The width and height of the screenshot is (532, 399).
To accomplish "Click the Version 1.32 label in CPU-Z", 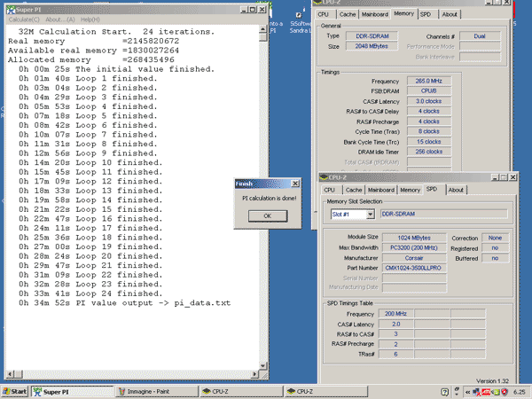I will pos(492,381).
